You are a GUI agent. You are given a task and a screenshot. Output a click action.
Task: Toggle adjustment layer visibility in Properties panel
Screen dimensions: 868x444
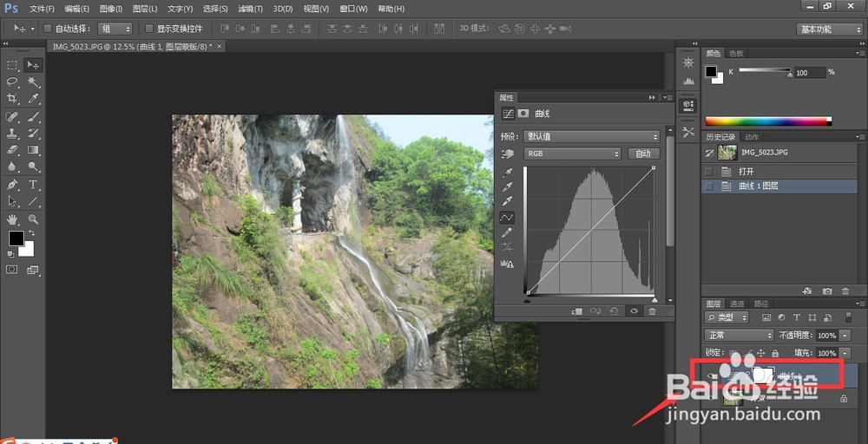coord(634,311)
